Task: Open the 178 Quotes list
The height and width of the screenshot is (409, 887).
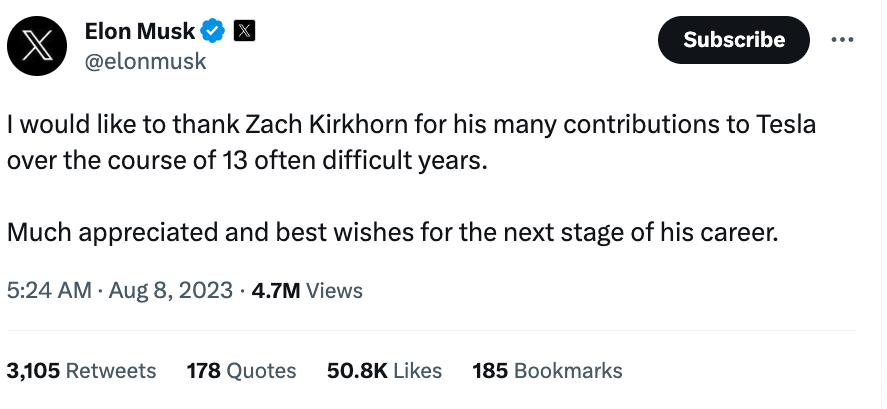Action: point(242,370)
